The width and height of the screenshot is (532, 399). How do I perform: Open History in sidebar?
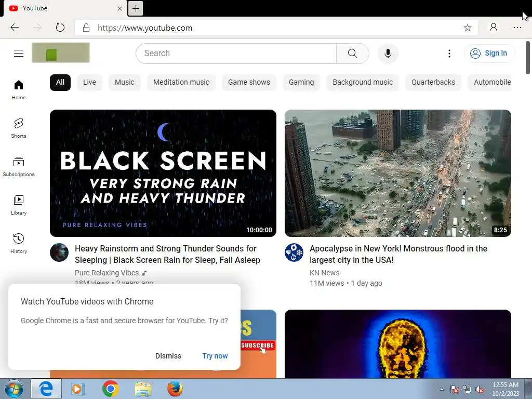(19, 243)
